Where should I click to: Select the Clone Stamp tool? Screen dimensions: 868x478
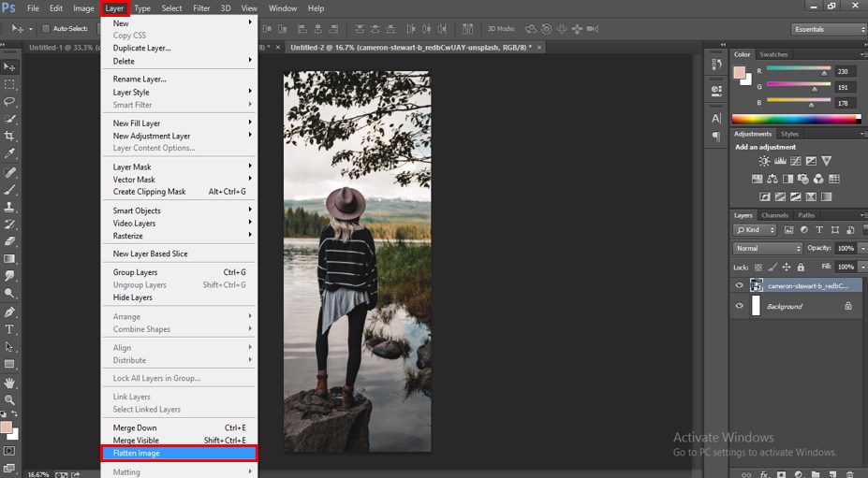coord(9,207)
